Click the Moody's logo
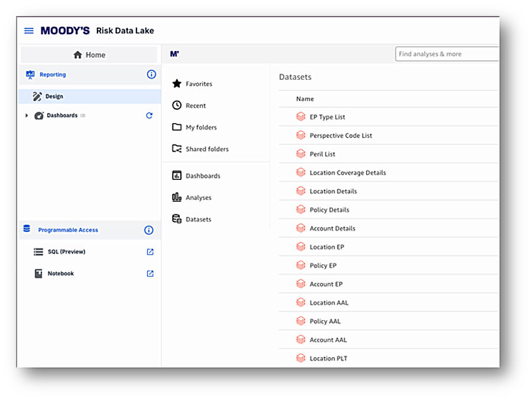This screenshot has width=532, height=400. [x=65, y=31]
